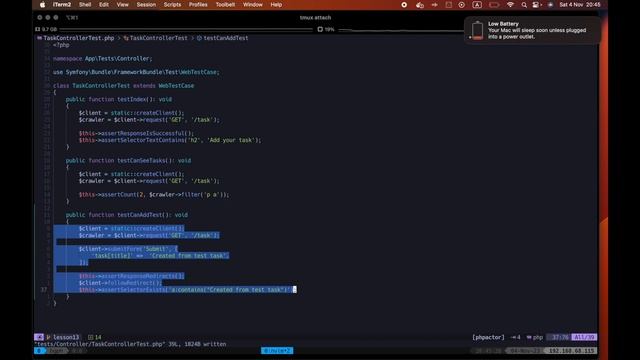Click the class TaskControllerTest declaration line
Viewport: 640px width, 360px height.
pos(123,86)
